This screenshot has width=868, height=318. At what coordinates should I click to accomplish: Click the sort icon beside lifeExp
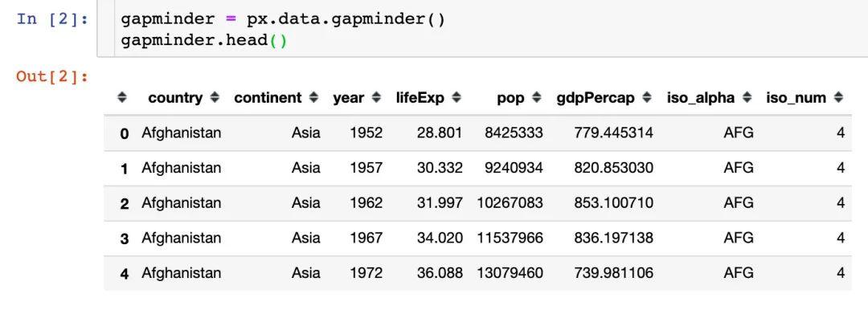[457, 98]
